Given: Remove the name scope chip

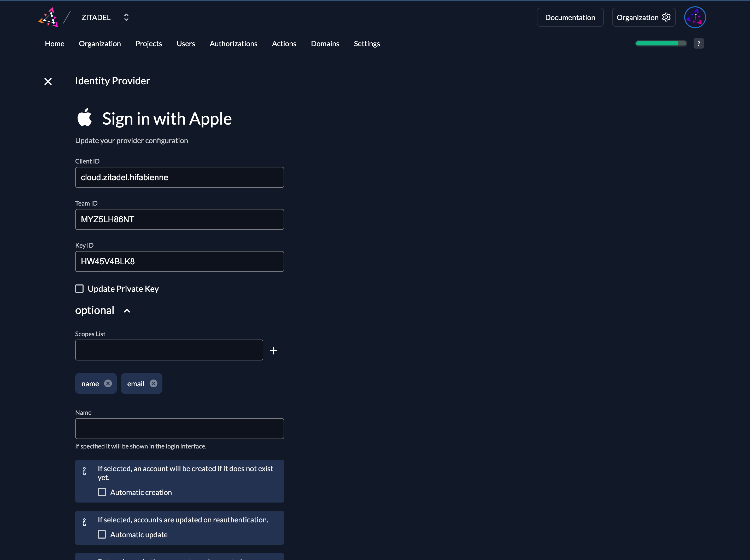Looking at the screenshot, I should (x=108, y=383).
